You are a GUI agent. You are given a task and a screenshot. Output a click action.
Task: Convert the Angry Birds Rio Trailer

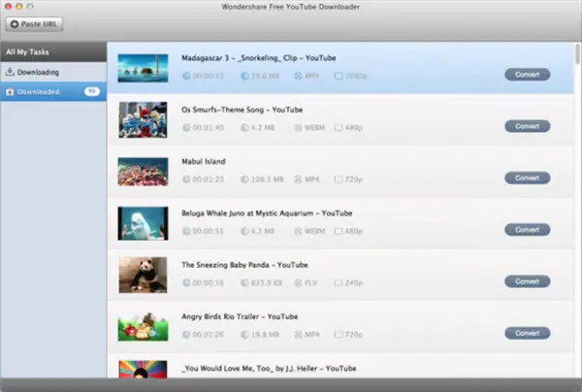(x=527, y=333)
